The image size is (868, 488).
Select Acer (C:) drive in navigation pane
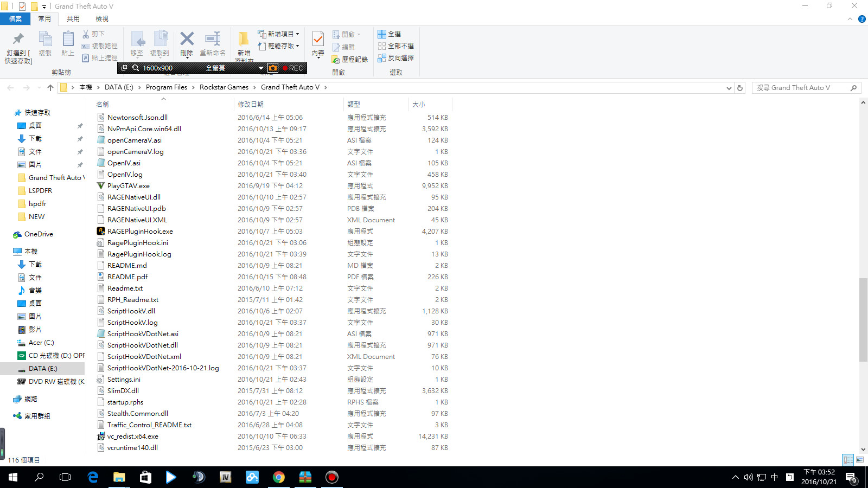point(41,343)
